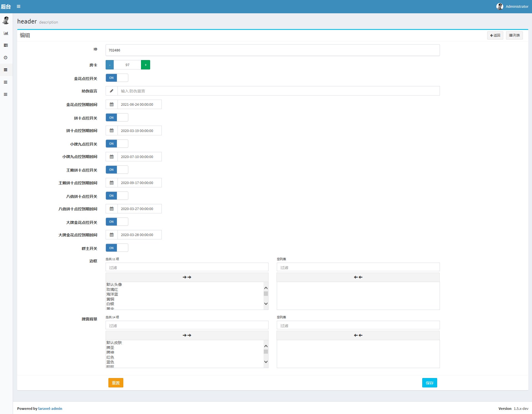The height and width of the screenshot is (414, 532).
Task: Select 蓝色 in 牌面背景 list
Action: pos(185,362)
